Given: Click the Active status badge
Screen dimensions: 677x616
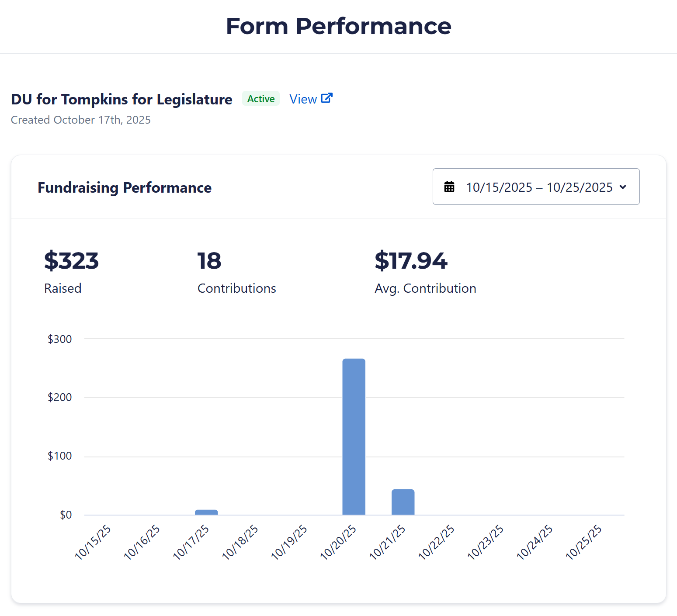Looking at the screenshot, I should tap(261, 99).
